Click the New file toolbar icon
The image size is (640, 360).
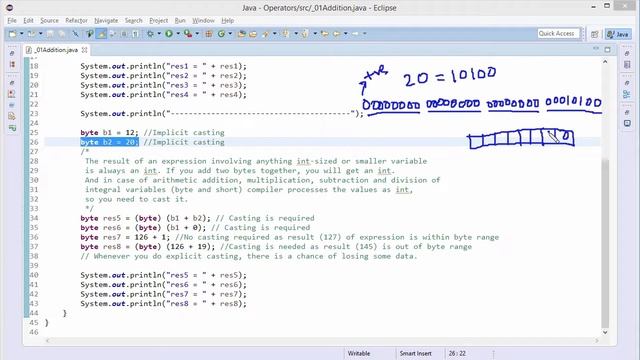click(13, 34)
